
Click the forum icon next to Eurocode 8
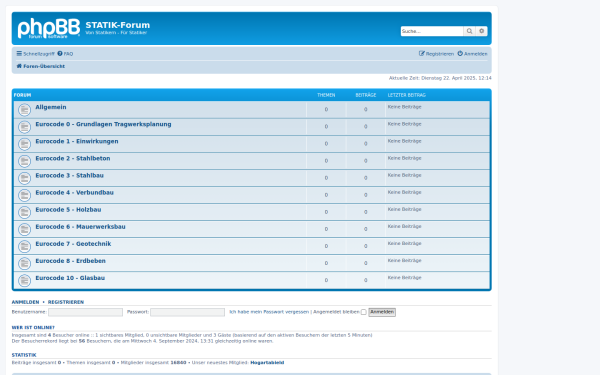pos(24,264)
